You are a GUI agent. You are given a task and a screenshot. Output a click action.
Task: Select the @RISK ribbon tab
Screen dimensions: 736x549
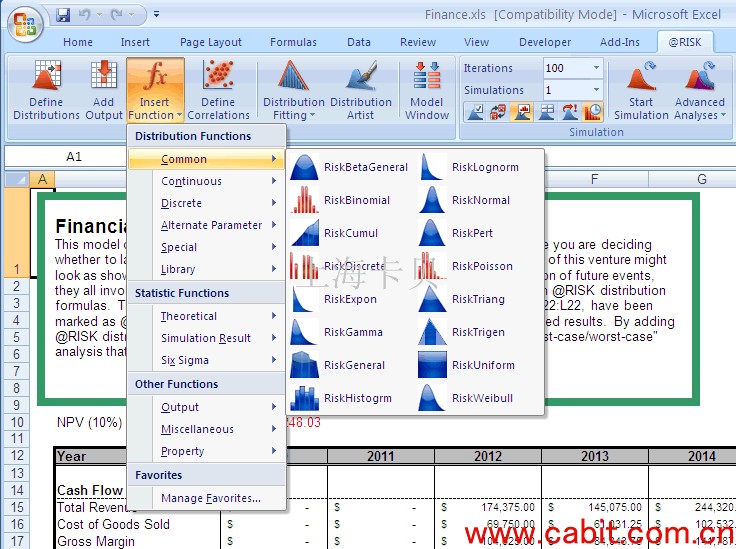pyautogui.click(x=685, y=42)
